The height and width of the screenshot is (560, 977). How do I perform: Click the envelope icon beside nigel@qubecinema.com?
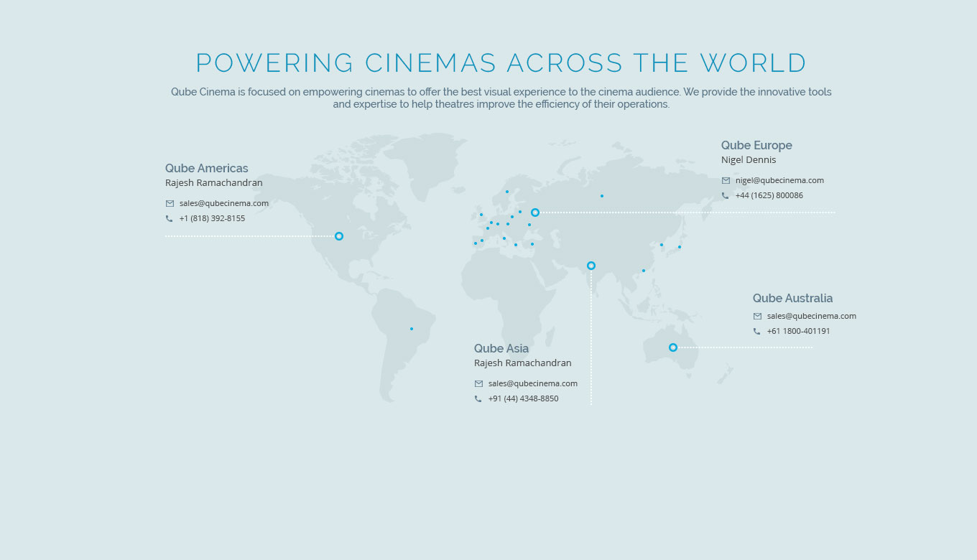[726, 181]
